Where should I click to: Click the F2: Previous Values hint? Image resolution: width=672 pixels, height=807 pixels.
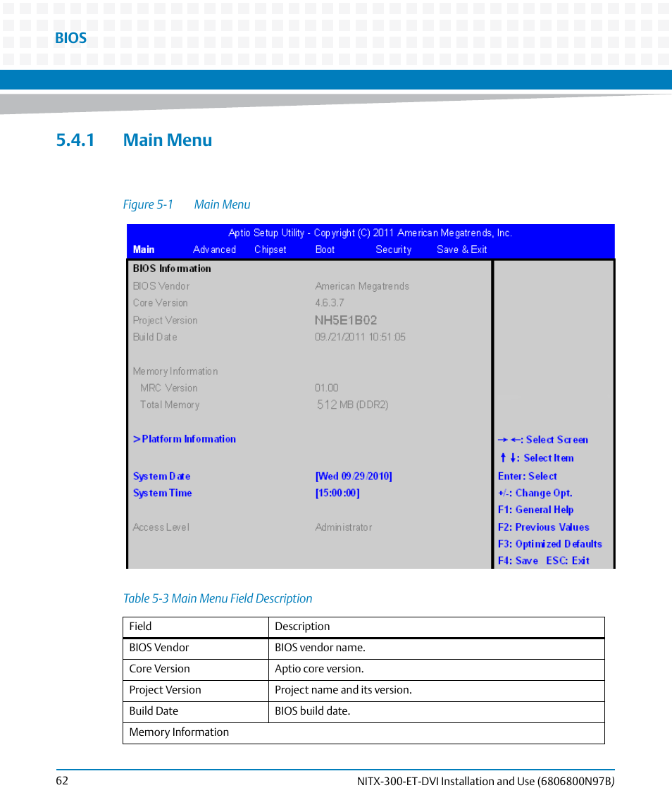pos(543,527)
